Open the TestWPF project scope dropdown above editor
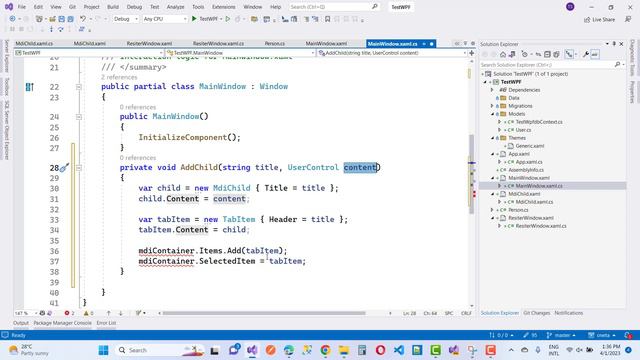This screenshot has width=640, height=360. pyautogui.click(x=89, y=53)
